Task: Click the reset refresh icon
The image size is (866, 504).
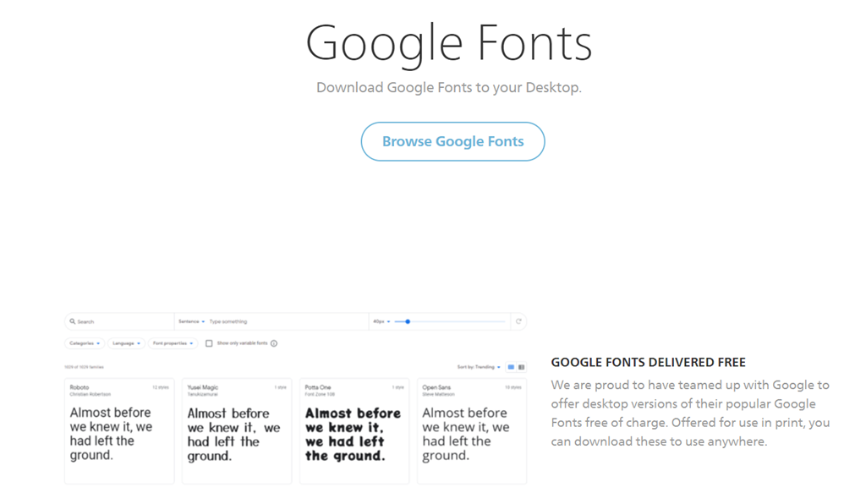Action: tap(518, 321)
